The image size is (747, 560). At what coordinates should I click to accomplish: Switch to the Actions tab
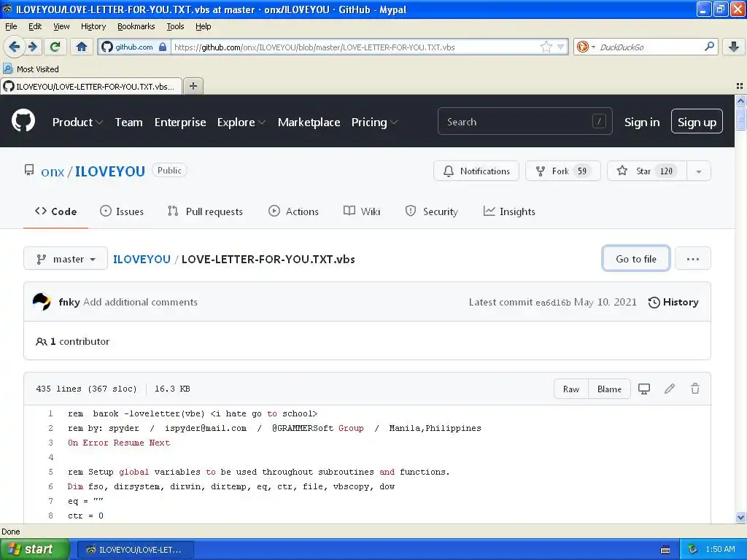tap(293, 211)
